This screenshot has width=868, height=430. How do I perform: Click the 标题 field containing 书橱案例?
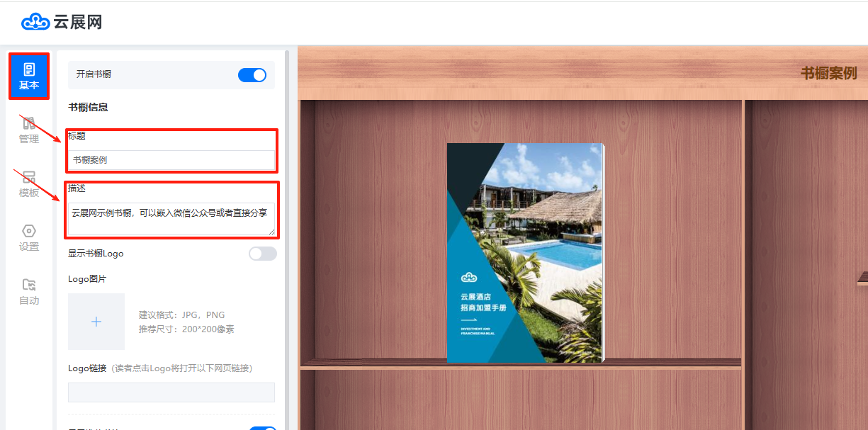point(171,160)
